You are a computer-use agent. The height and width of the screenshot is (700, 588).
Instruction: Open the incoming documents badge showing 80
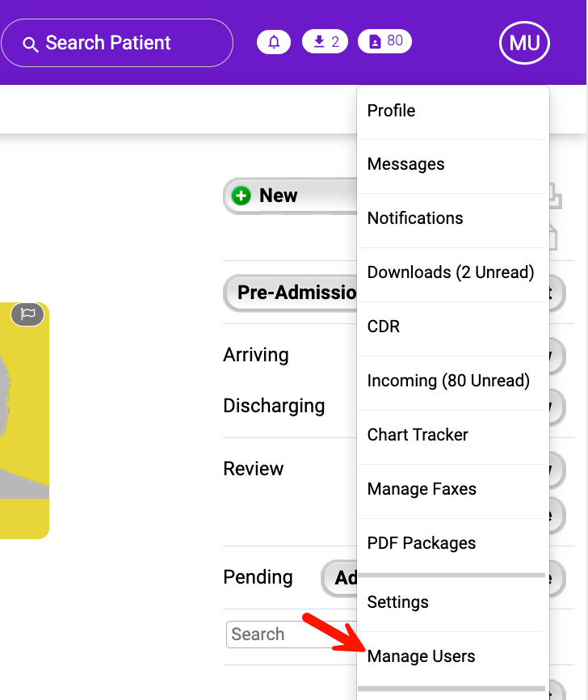(x=384, y=41)
